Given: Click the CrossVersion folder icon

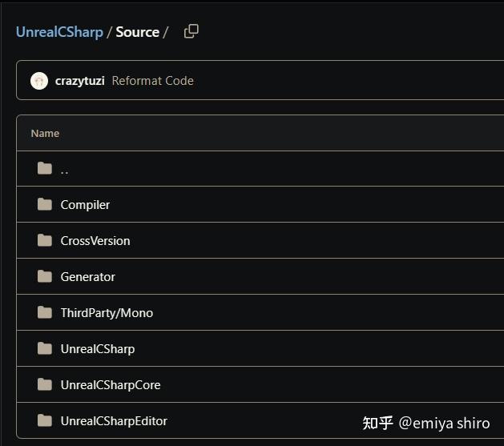Looking at the screenshot, I should (x=45, y=240).
